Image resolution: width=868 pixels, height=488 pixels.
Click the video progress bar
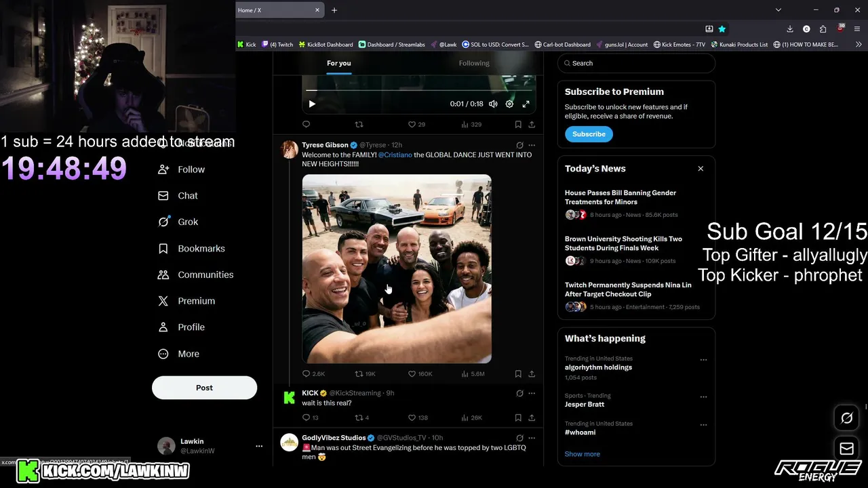[418, 89]
